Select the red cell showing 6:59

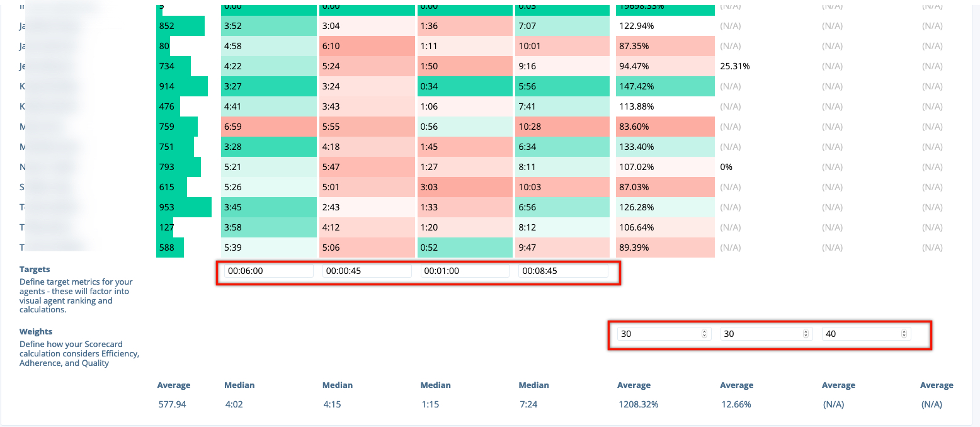[x=268, y=126]
